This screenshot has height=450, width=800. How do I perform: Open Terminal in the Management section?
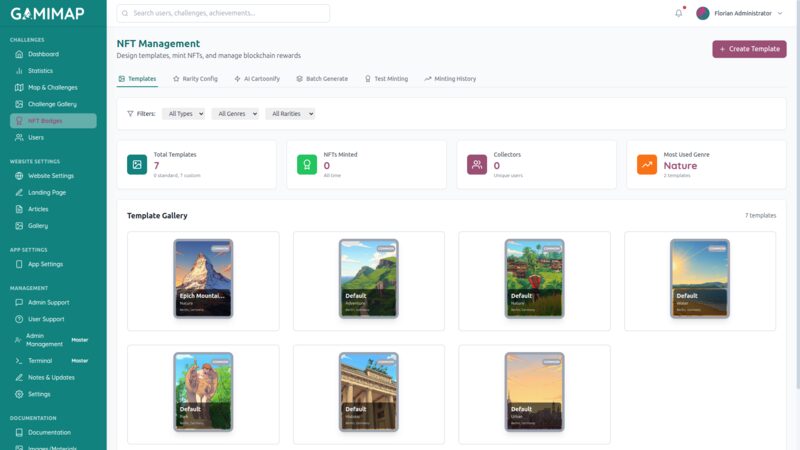tap(40, 360)
